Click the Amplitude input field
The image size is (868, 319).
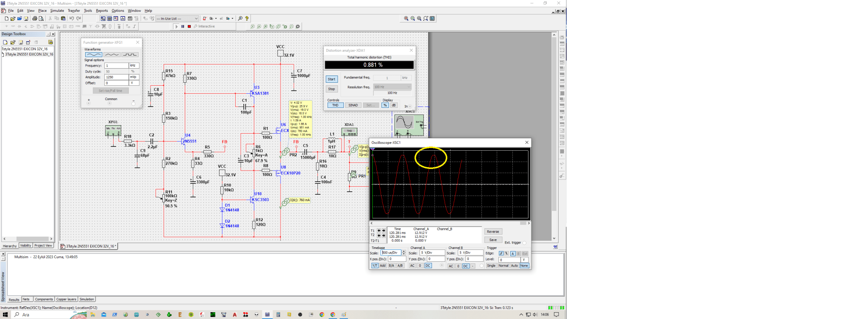(117, 77)
